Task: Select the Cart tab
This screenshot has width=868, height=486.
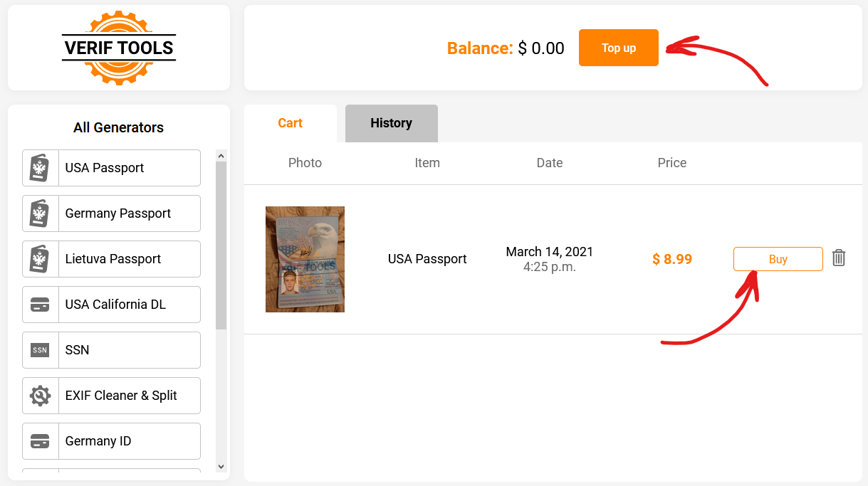Action: 290,123
